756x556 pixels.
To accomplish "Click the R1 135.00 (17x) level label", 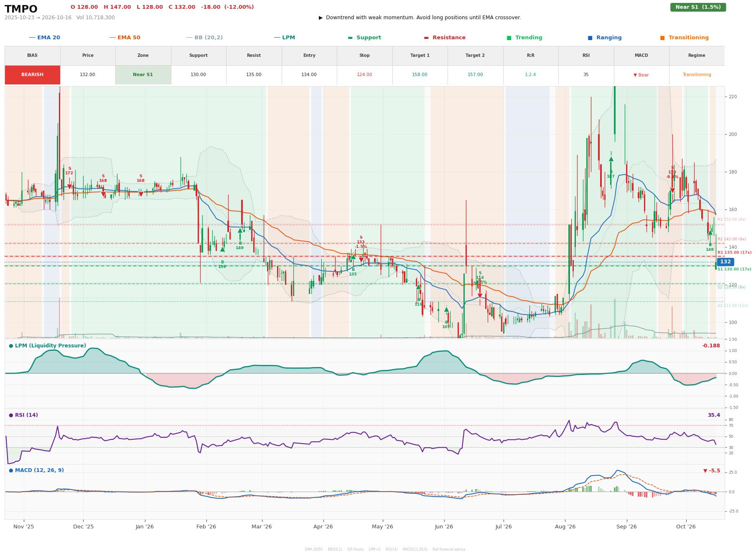I will coord(734,252).
